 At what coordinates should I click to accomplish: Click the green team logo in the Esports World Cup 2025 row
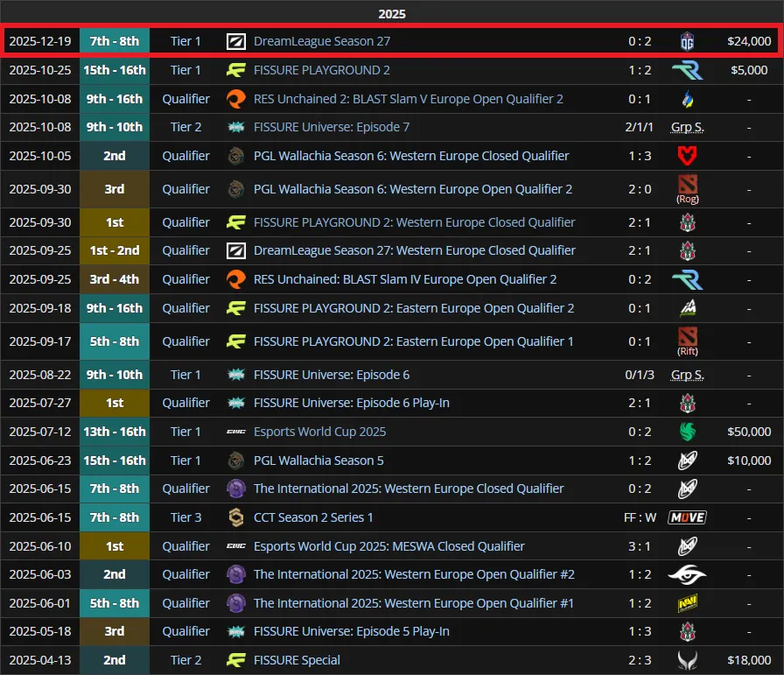688,432
